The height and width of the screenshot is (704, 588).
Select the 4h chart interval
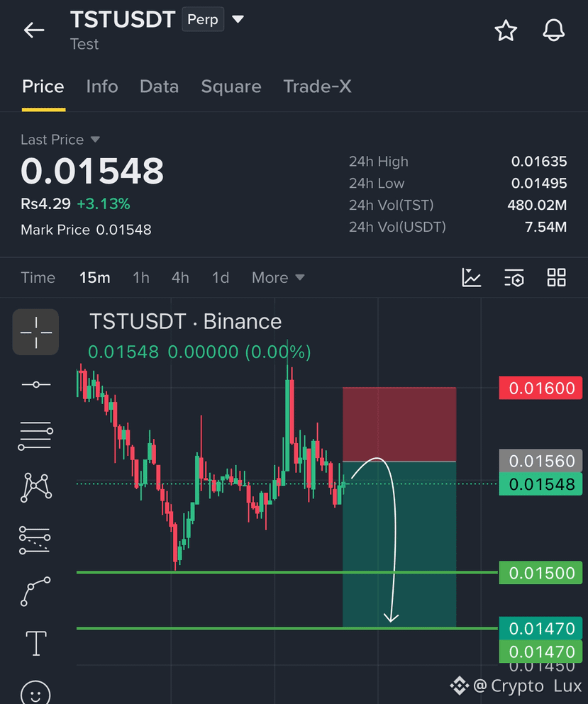[180, 277]
